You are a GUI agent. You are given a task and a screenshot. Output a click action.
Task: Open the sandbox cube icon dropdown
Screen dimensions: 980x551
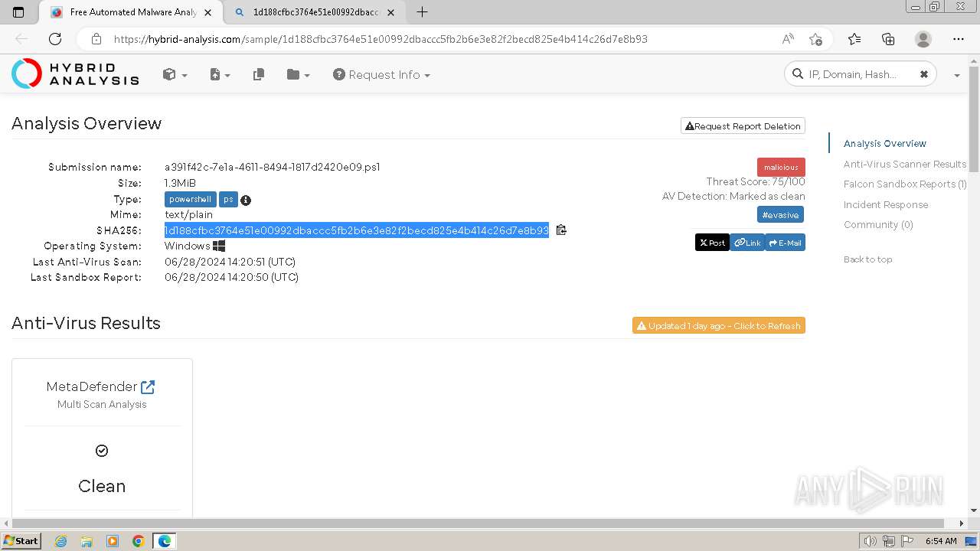click(x=175, y=74)
